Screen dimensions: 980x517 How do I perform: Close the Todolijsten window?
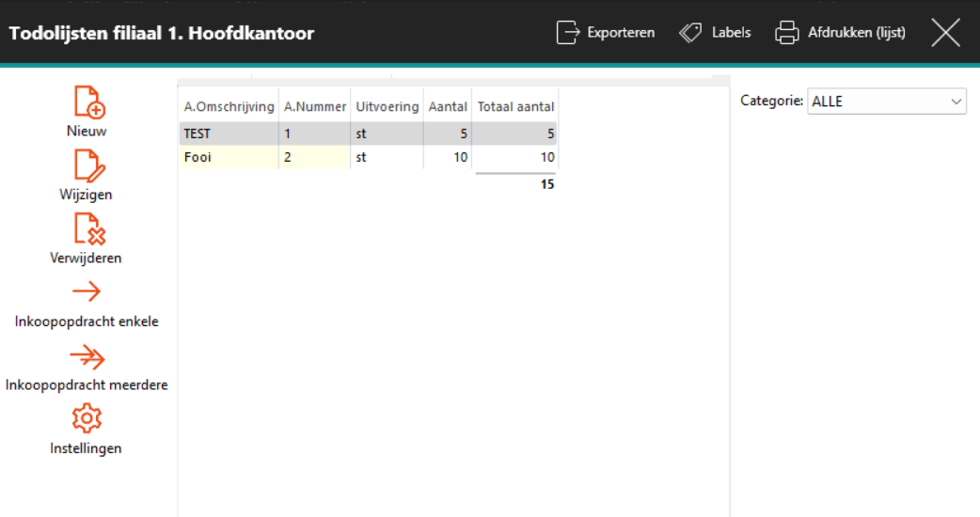[945, 33]
